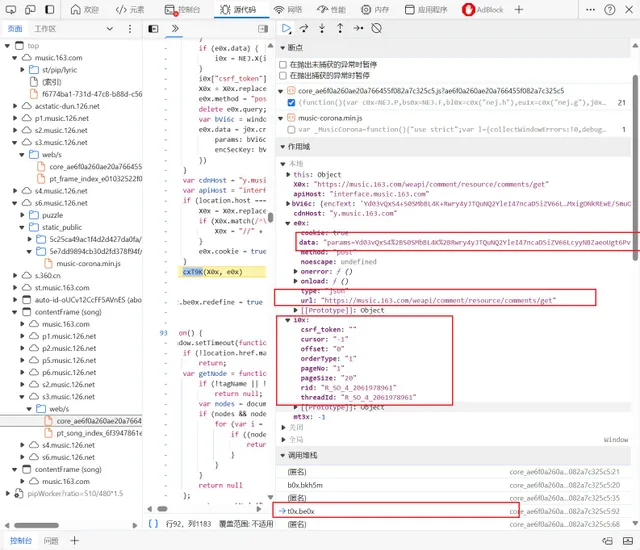Open the Workspace navigator tab
Image resolution: width=640 pixels, height=550 pixels.
45,29
